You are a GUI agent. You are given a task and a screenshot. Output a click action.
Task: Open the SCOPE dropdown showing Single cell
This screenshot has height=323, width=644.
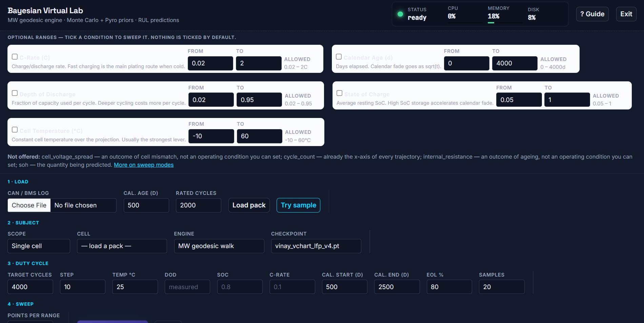(39, 246)
